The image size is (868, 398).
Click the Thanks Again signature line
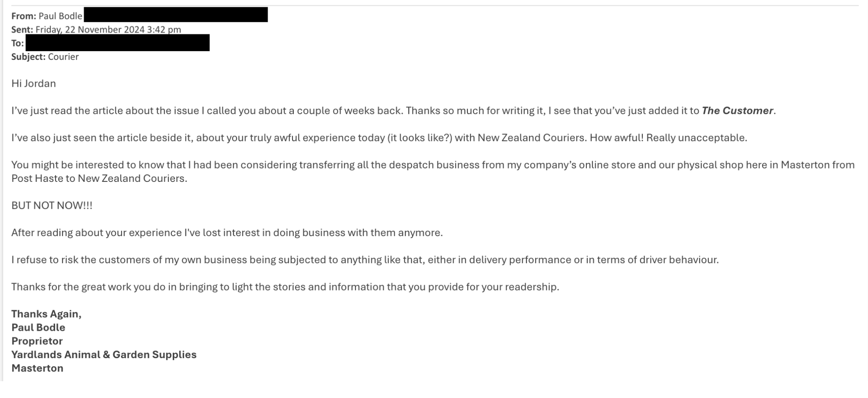[x=47, y=314]
